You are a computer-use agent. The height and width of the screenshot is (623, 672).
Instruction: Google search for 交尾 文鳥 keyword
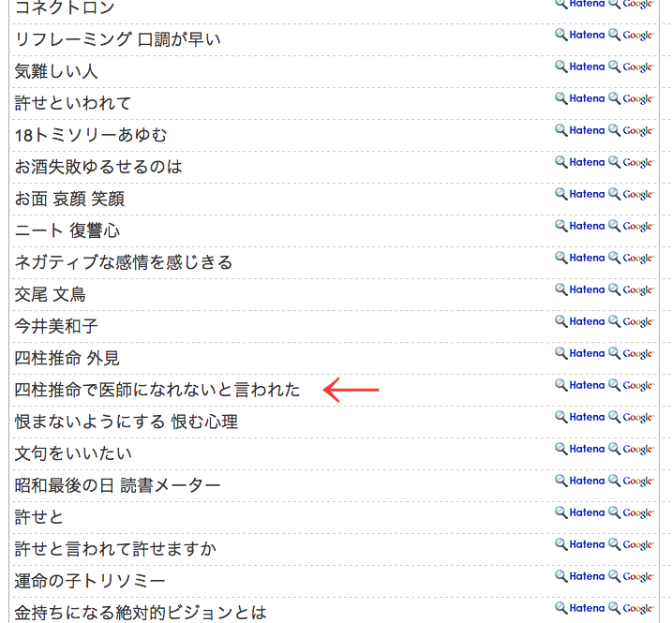pos(631,289)
